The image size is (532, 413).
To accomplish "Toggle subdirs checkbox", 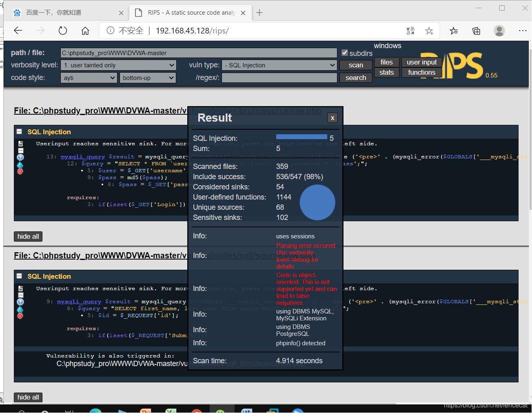I will [x=345, y=53].
